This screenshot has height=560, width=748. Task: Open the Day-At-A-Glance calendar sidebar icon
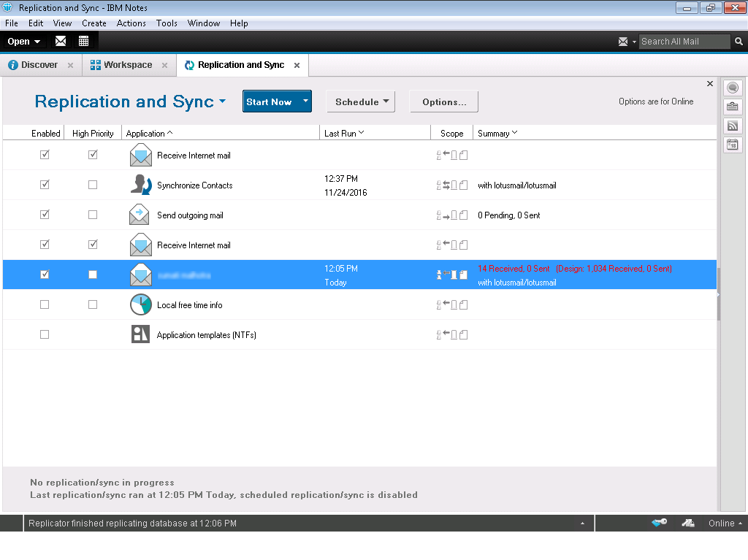[732, 145]
